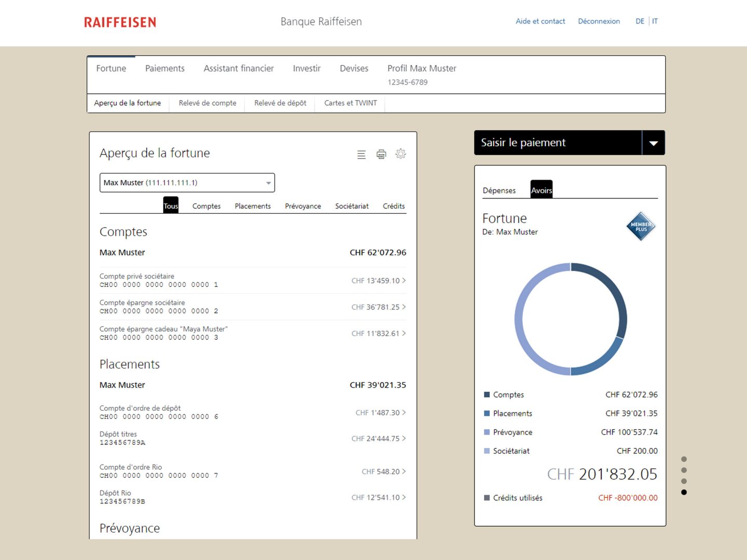Switch to the Dépenses tab
This screenshot has width=747, height=560.
(x=499, y=191)
